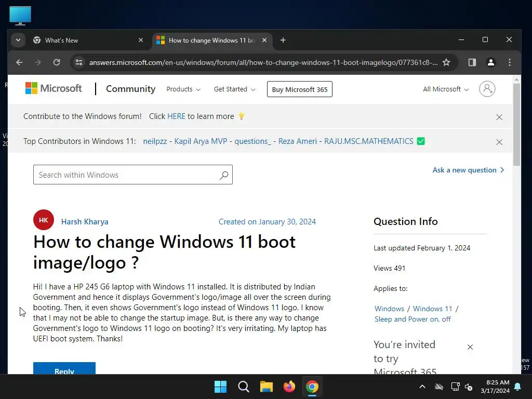Image resolution: width=532 pixels, height=399 pixels.
Task: Click the Microsoft logo
Action: (x=54, y=88)
